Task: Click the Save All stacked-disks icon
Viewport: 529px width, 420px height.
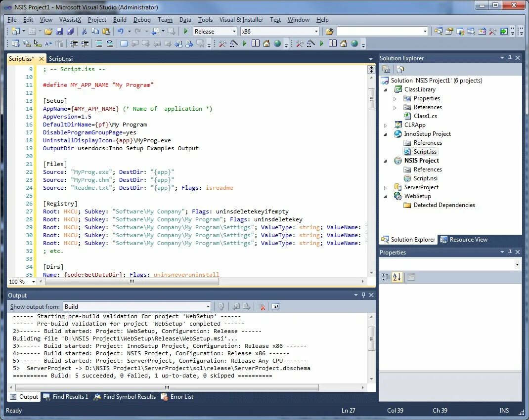Action: point(70,31)
